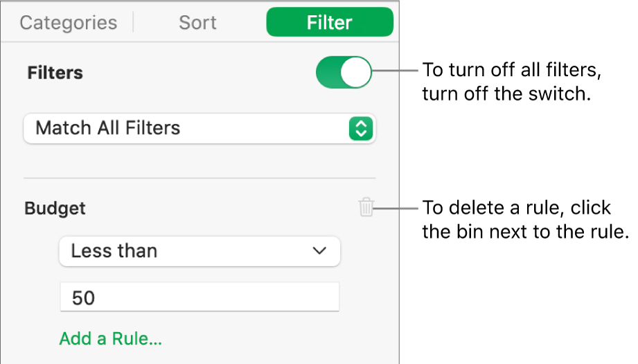The width and height of the screenshot is (638, 364).
Task: Turn off the Filters switch
Action: 344,72
